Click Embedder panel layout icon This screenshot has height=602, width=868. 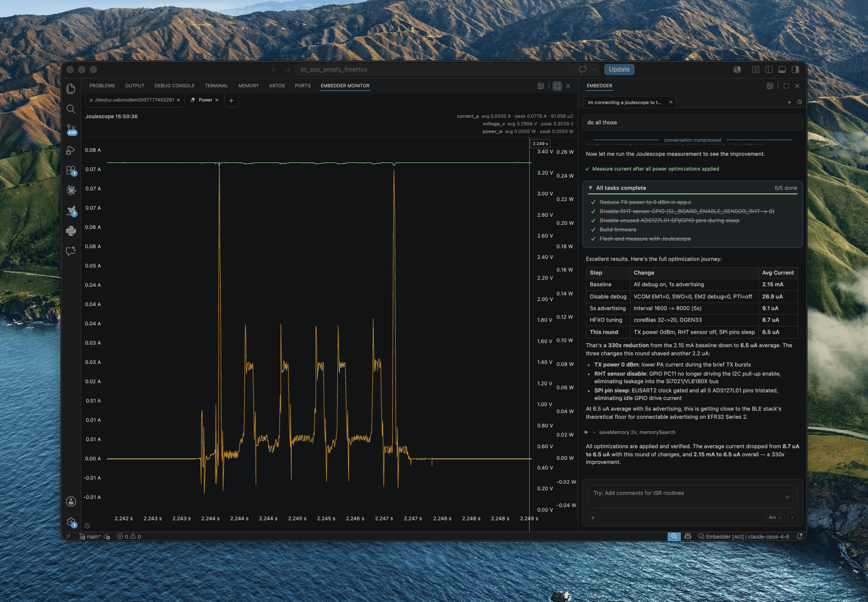[x=770, y=86]
